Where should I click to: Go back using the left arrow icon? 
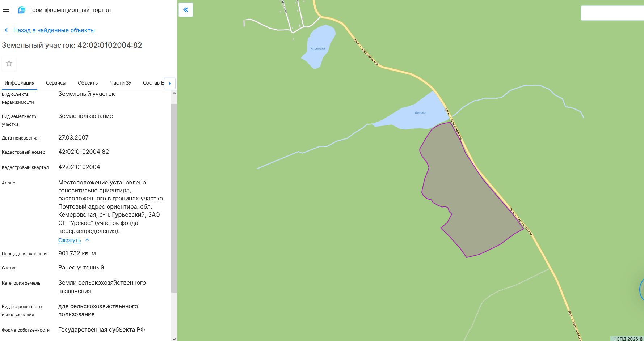pos(6,30)
